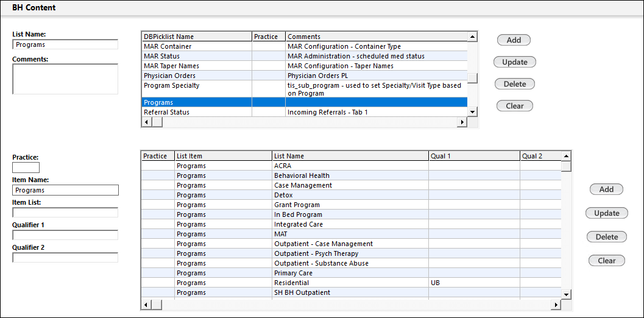
Task: Select the Residential program row
Action: (291, 283)
